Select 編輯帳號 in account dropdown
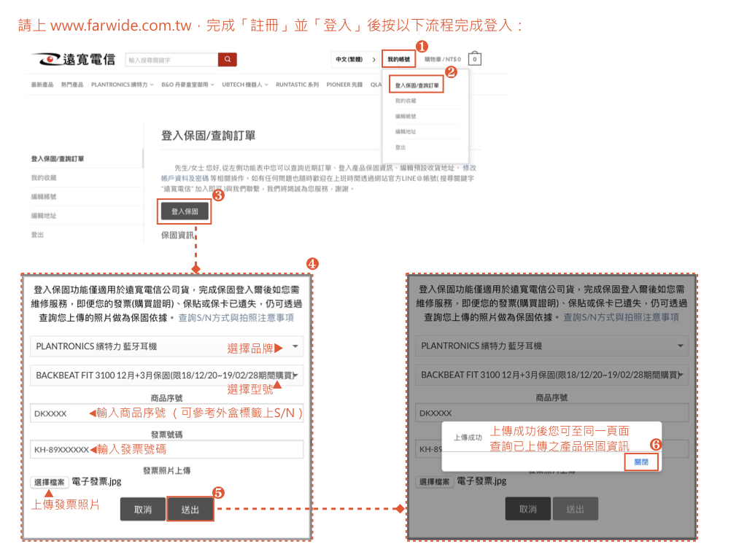The height and width of the screenshot is (560, 747). pyautogui.click(x=406, y=116)
